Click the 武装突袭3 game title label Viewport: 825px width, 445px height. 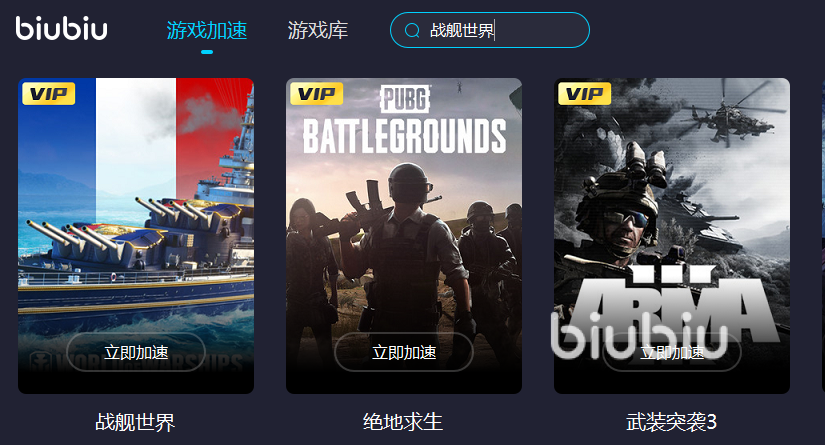[x=671, y=422]
